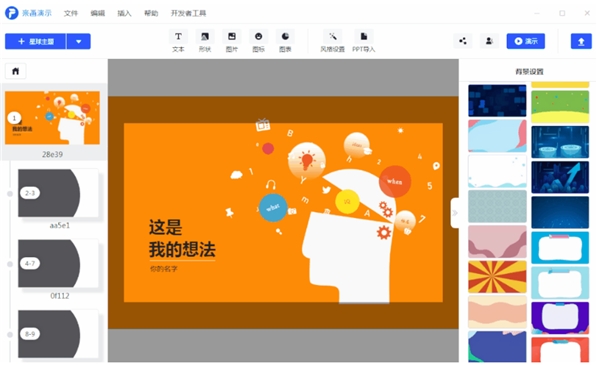Click the collaborator person icon
The image size is (600, 365).
(489, 41)
